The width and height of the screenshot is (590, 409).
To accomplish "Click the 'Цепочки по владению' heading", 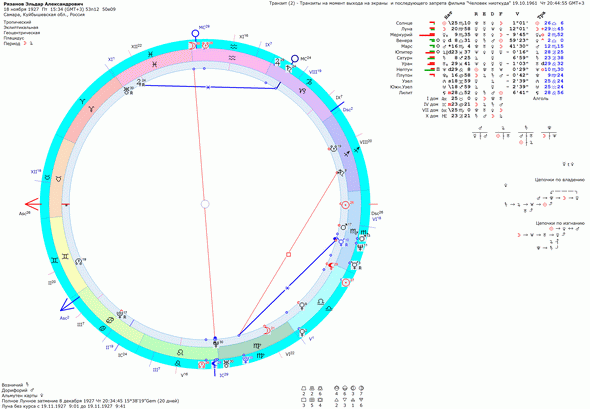I will click(560, 180).
